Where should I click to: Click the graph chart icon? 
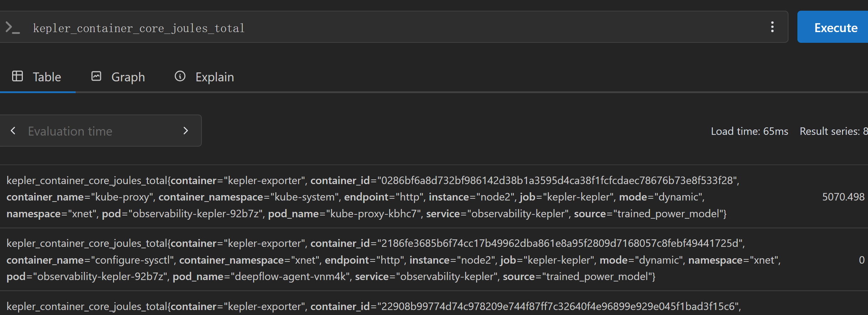tap(96, 76)
